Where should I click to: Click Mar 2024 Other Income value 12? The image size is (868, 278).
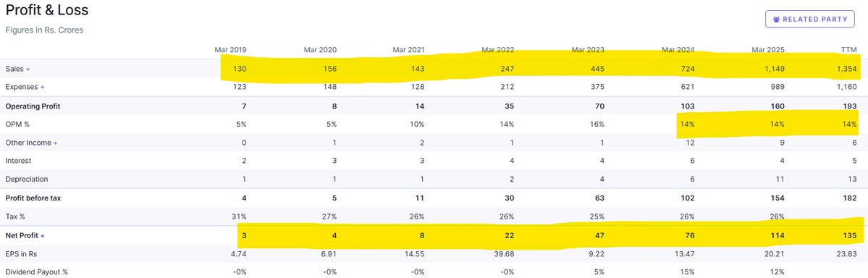click(691, 143)
